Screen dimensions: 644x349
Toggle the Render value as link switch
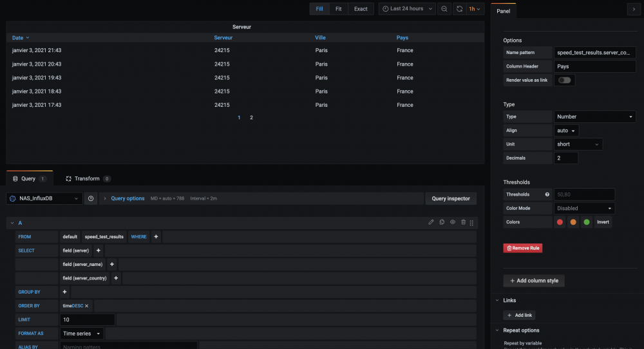[564, 80]
